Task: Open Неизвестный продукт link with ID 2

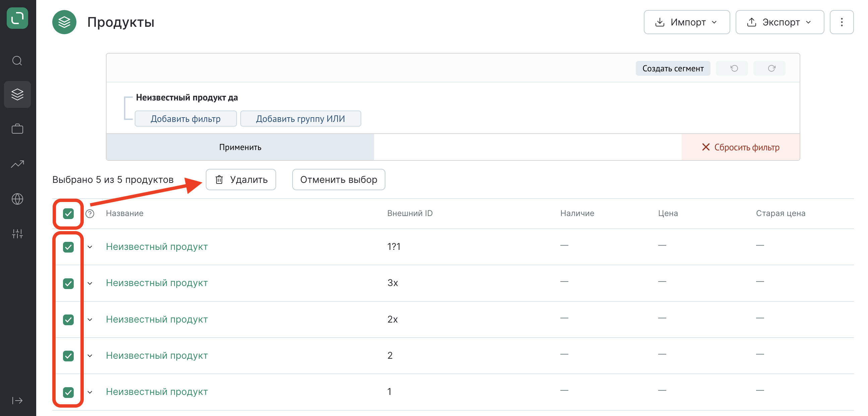Action: pyautogui.click(x=157, y=356)
